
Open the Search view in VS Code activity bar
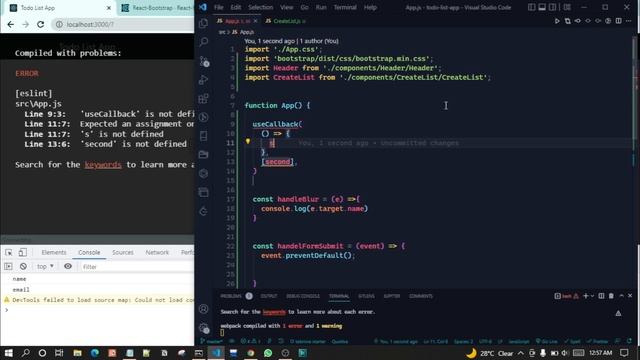tap(203, 42)
